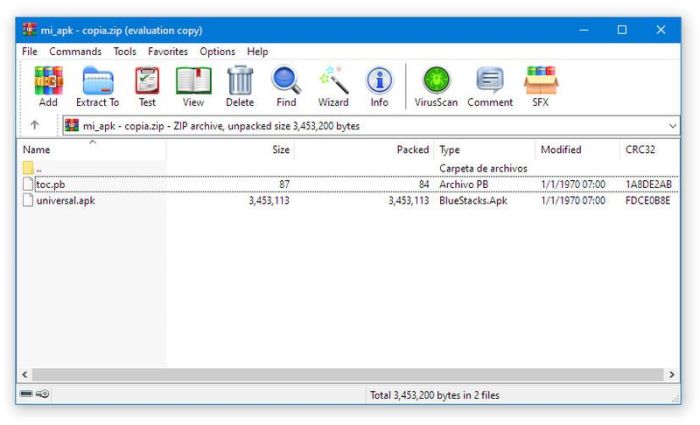This screenshot has height=425, width=700.
Task: Show archive Info
Action: tap(379, 86)
